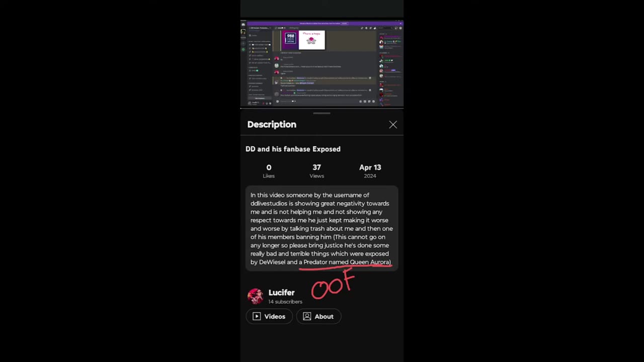Screen dimensions: 644x362
Task: Open the emoji picker in message bar
Action: point(373,101)
